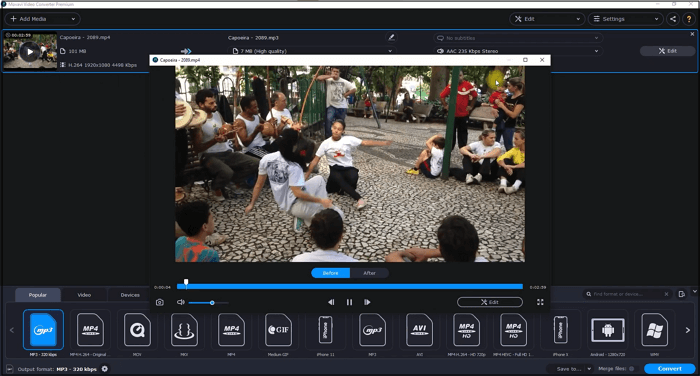700x376 pixels.
Task: Open the Add Media dropdown arrow
Action: [73, 19]
